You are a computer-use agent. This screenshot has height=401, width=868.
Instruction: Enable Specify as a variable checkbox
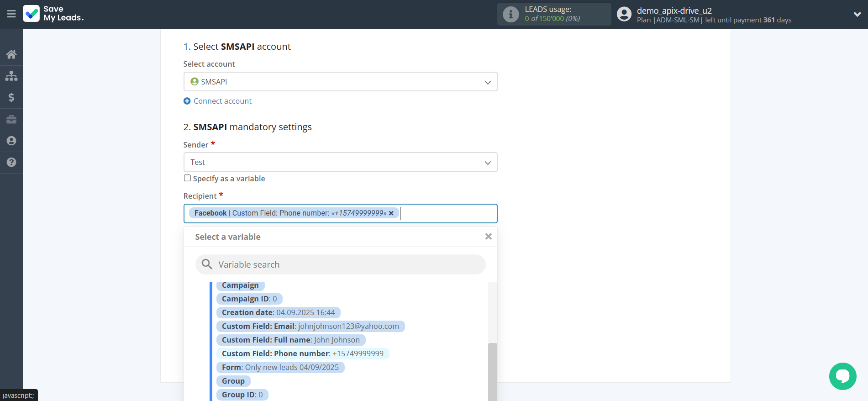[x=187, y=178]
